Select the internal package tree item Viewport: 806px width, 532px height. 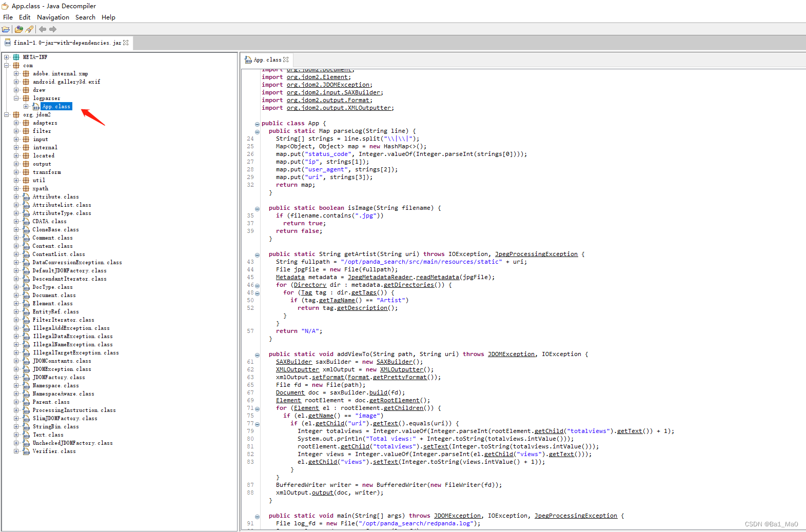[x=45, y=147]
